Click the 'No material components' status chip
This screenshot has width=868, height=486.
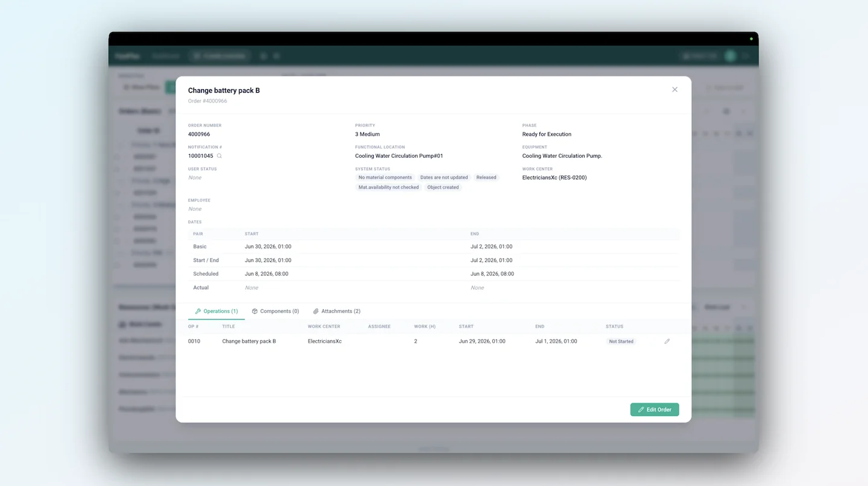385,178
